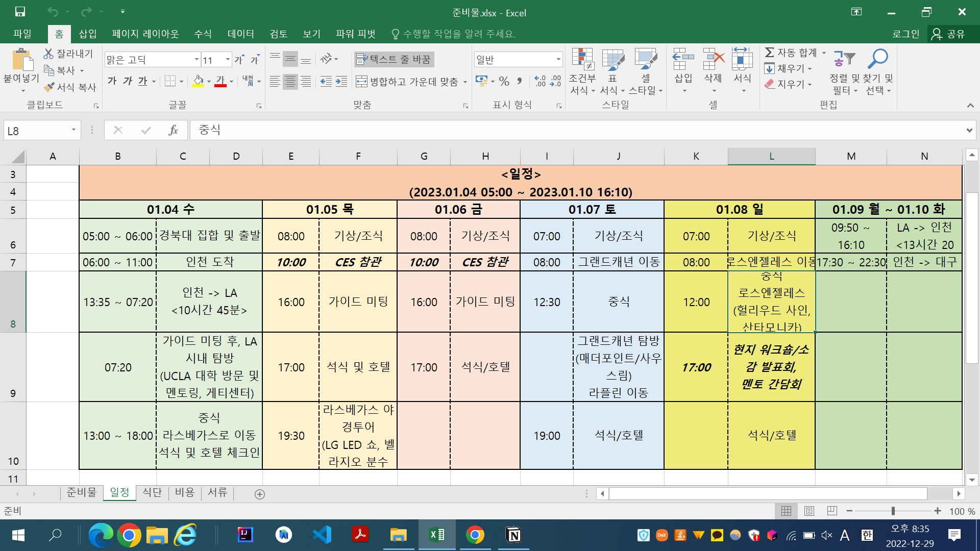Image resolution: width=980 pixels, height=551 pixels.
Task: Toggle Wrap Text button
Action: point(394,59)
